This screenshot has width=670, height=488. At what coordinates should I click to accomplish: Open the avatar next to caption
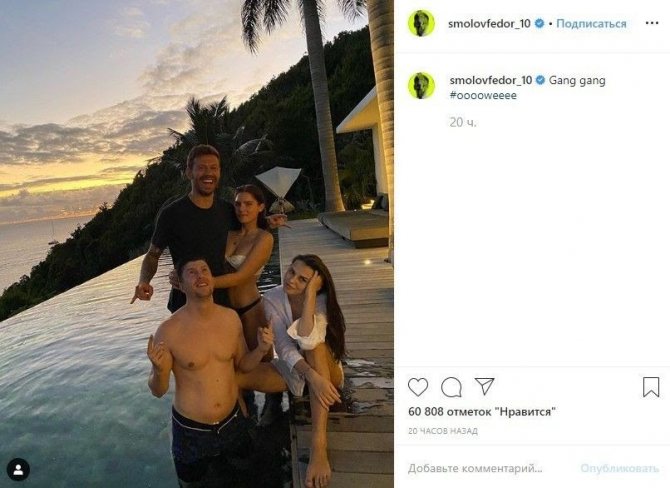coord(421,85)
